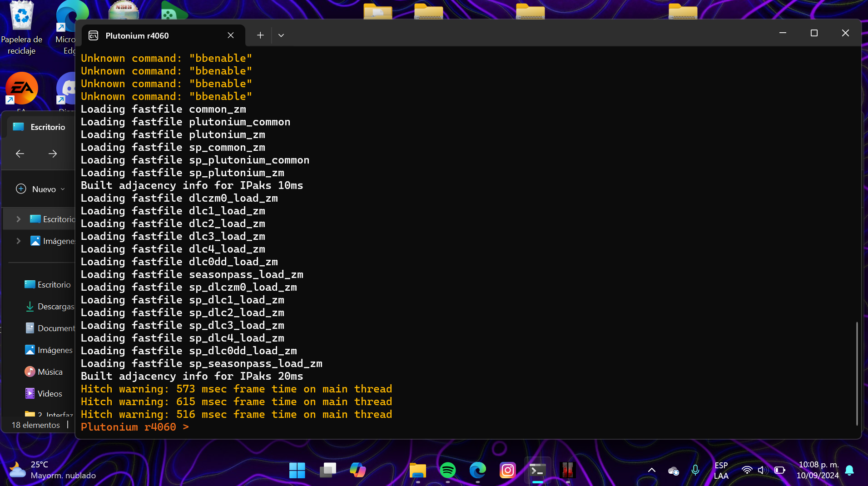Viewport: 868px width, 486px height.
Task: Click the 18 elementos status text
Action: 36,426
